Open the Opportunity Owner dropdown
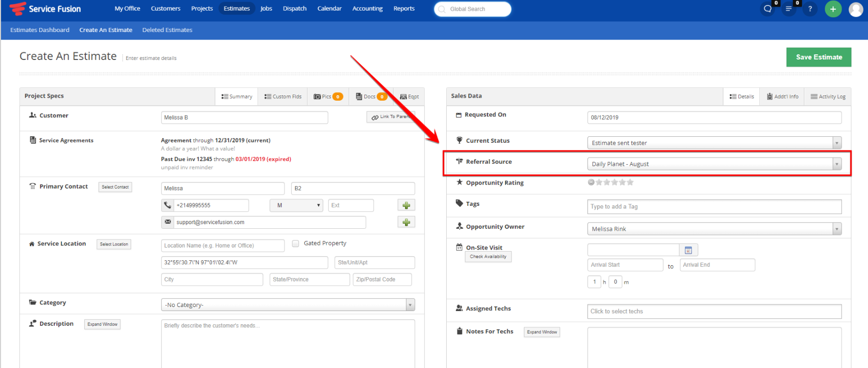Screen dimensions: 868x368 (836, 229)
